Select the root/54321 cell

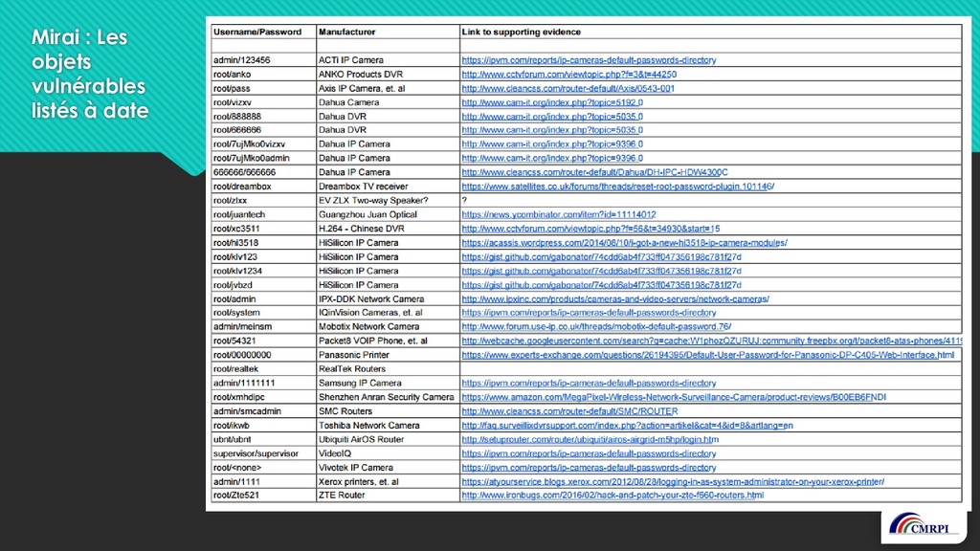coord(264,341)
